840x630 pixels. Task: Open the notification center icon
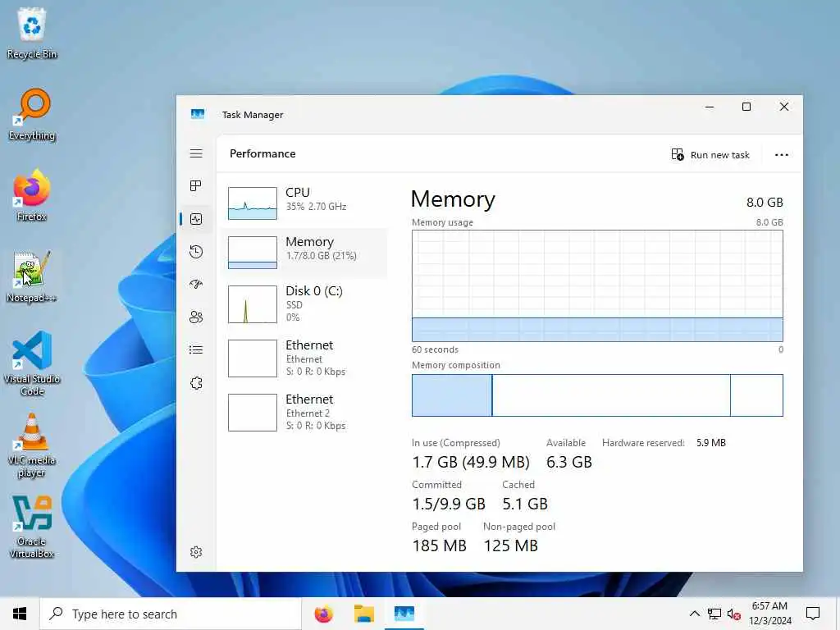813,614
